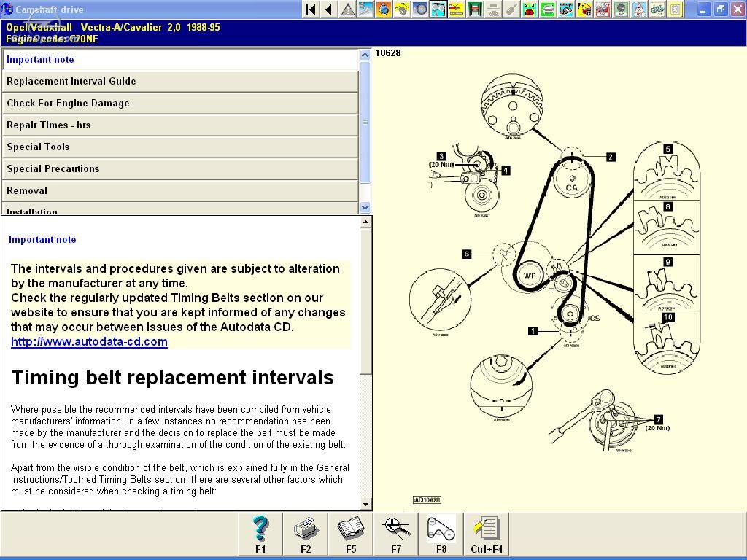Open the autodata-cd.com hyperlink
Image resolution: width=747 pixels, height=560 pixels.
(x=89, y=341)
